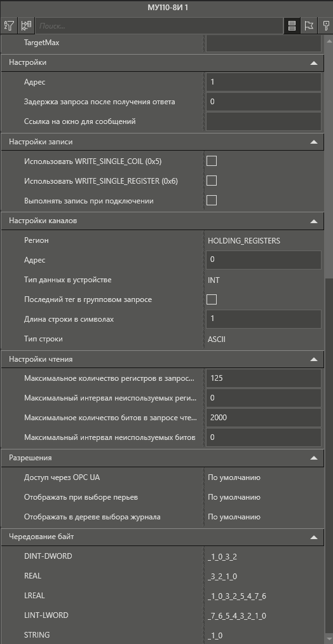
Task: Toggle Выполнять запись при подключении checkbox
Action: point(212,200)
